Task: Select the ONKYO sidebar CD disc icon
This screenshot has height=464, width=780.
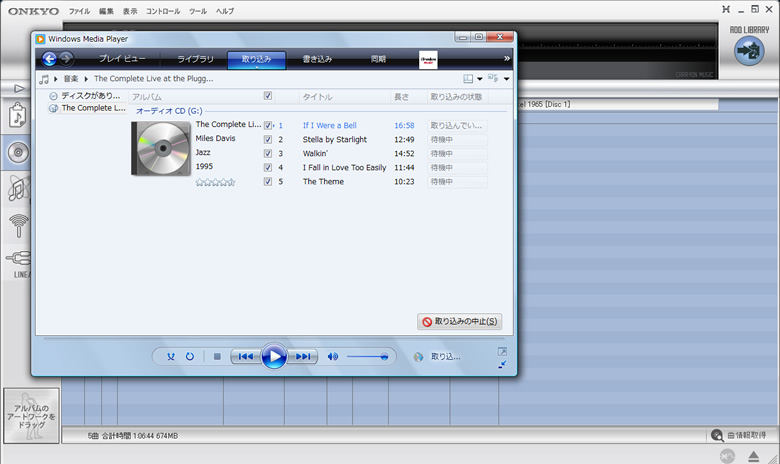Action: click(x=18, y=152)
